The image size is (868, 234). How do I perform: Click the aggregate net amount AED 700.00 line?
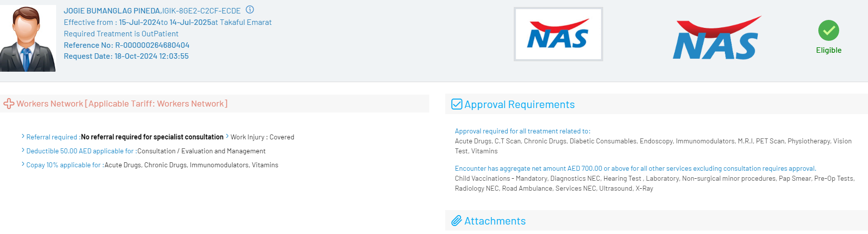(635, 168)
